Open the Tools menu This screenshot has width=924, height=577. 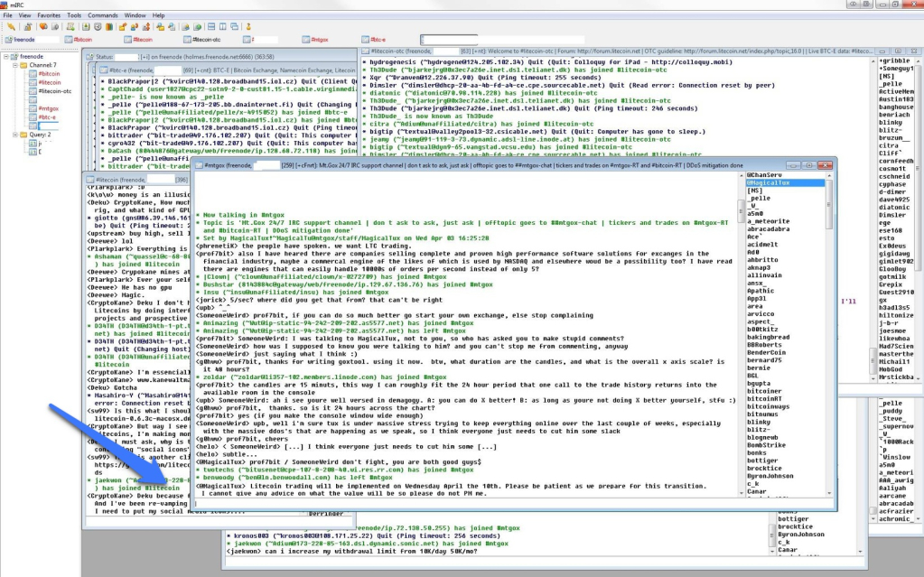coord(74,15)
